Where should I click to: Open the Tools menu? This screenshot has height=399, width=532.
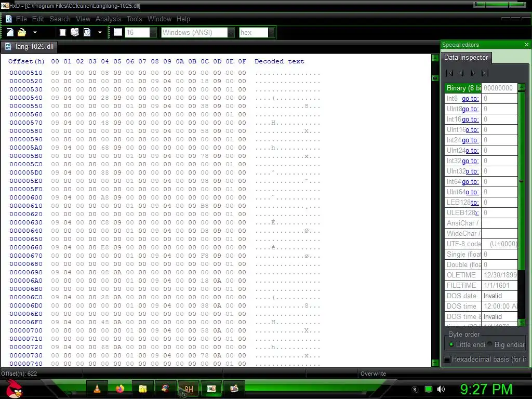(x=135, y=19)
